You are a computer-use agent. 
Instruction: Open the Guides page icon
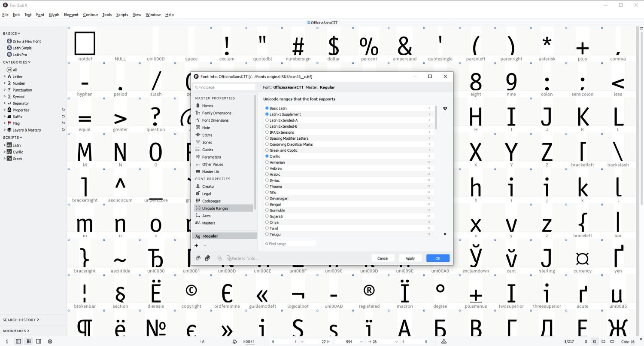tap(198, 149)
